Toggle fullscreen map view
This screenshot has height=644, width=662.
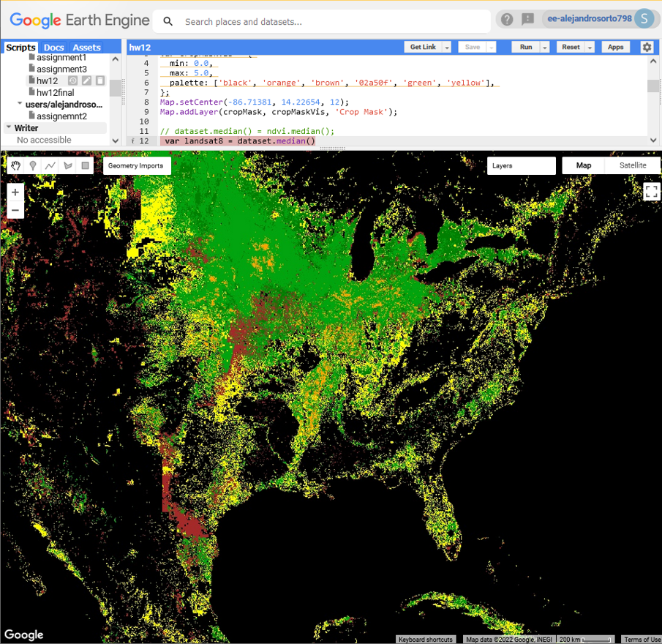pyautogui.click(x=651, y=191)
